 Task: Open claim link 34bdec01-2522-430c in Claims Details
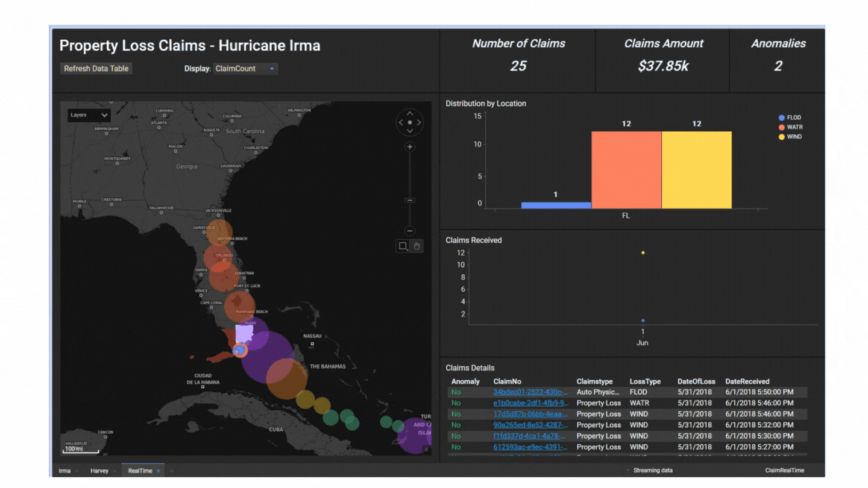point(530,392)
